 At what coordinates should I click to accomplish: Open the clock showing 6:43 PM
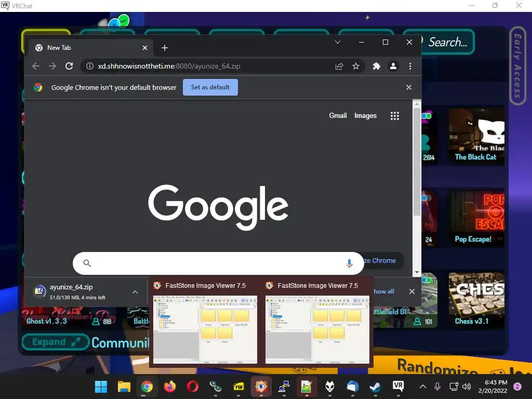[493, 387]
